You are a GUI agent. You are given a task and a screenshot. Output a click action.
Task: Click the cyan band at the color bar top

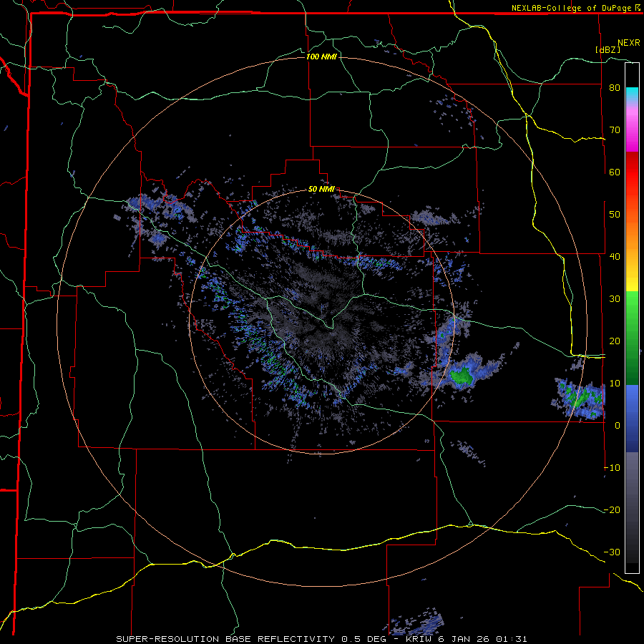[632, 94]
